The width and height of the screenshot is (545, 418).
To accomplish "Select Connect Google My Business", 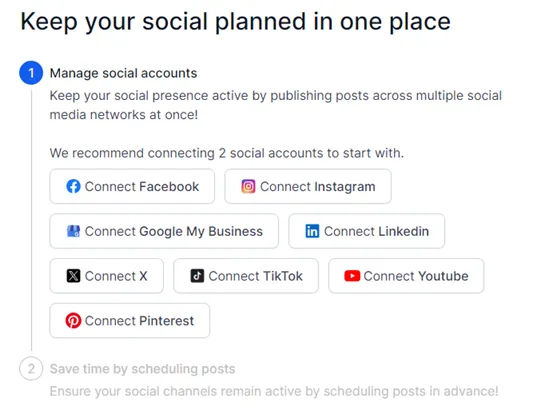I will pyautogui.click(x=164, y=231).
